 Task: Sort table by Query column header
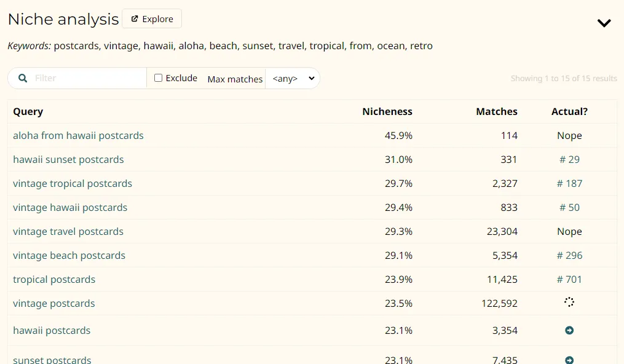point(28,112)
